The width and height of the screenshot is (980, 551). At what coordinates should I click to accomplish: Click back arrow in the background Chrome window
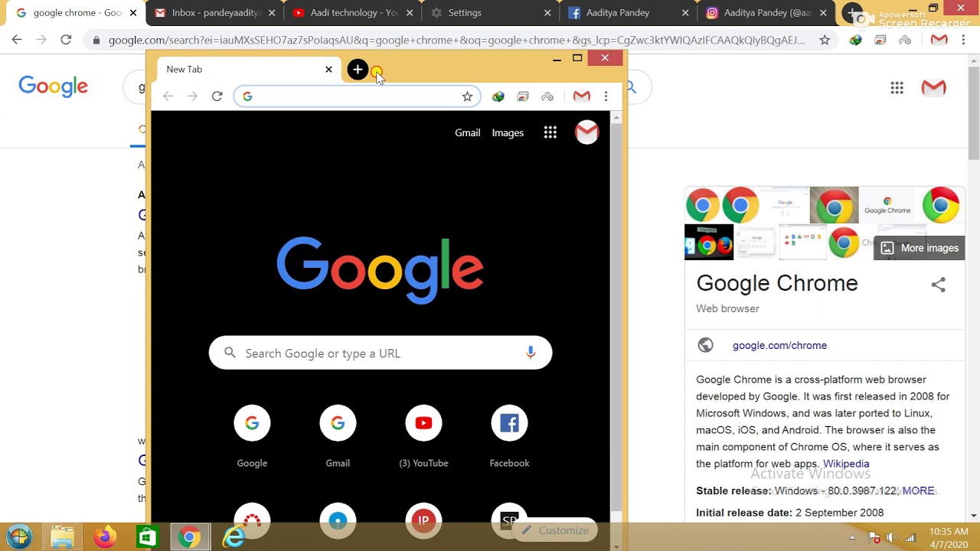click(x=17, y=40)
